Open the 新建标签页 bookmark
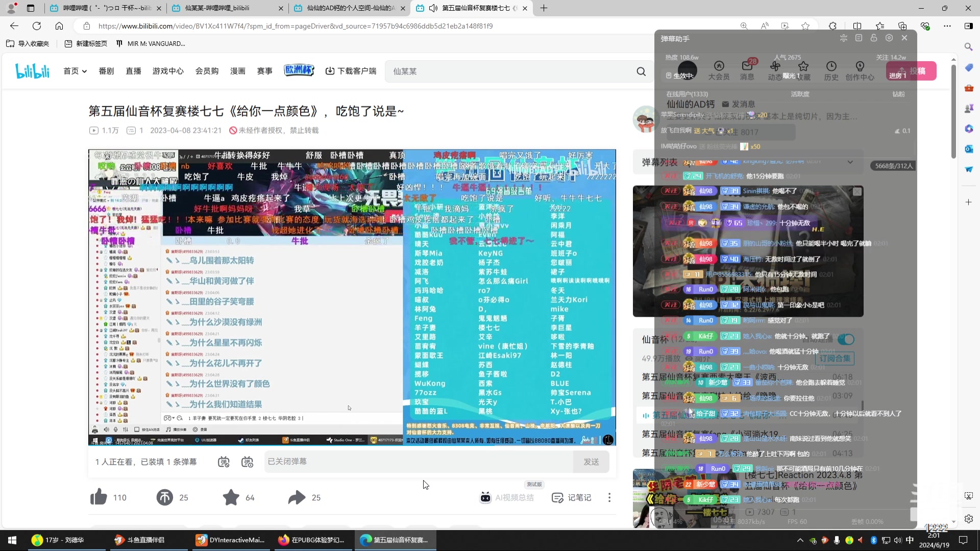This screenshot has width=980, height=551. point(86,43)
